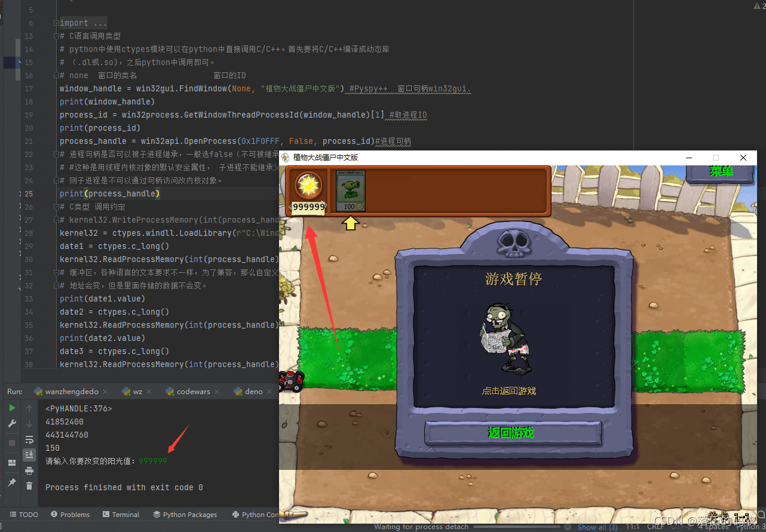Print the console output with printer icon

pos(29,471)
